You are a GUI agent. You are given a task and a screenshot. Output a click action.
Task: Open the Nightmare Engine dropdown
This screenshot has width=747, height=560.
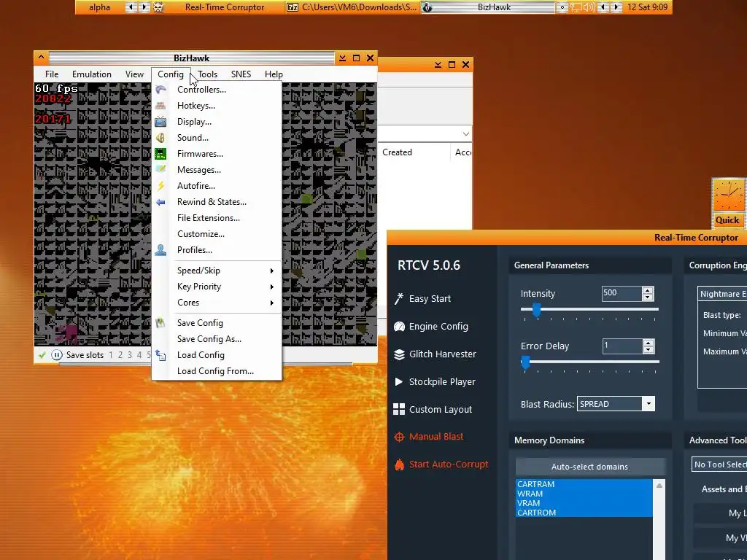[x=722, y=294]
